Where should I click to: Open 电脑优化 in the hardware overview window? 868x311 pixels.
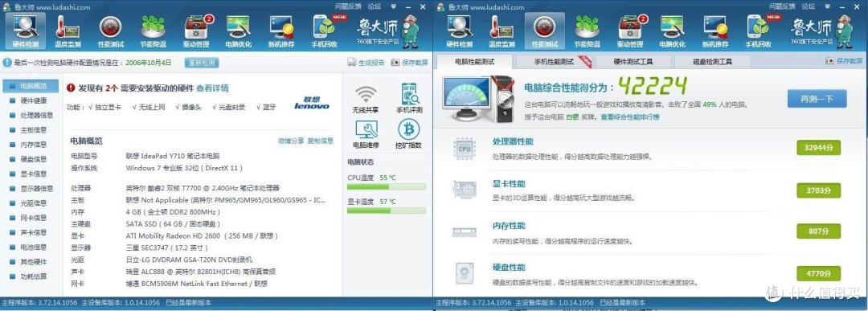tap(239, 31)
